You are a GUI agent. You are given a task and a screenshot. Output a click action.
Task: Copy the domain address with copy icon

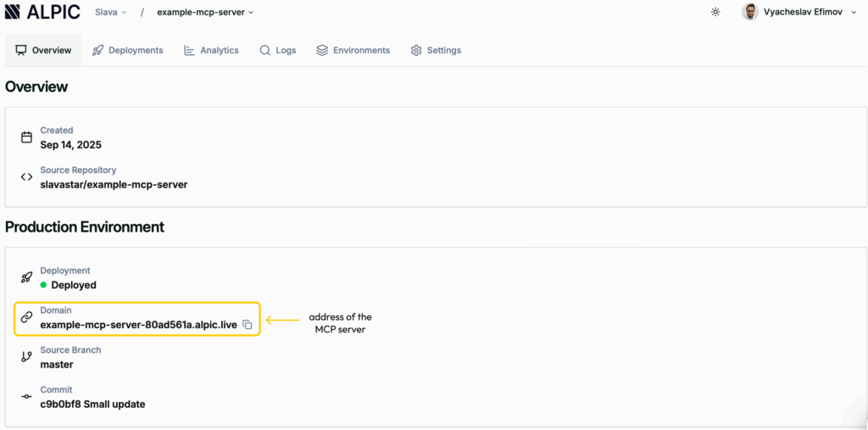248,325
